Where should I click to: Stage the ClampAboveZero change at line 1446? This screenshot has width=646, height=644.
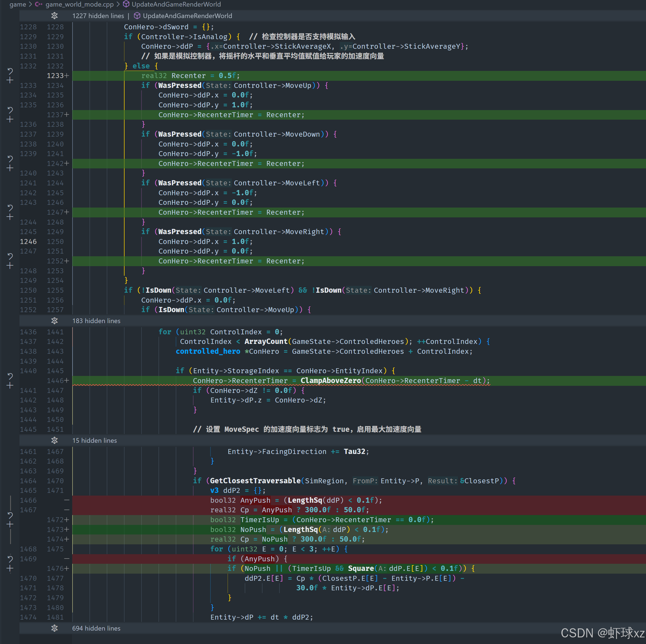point(10,386)
